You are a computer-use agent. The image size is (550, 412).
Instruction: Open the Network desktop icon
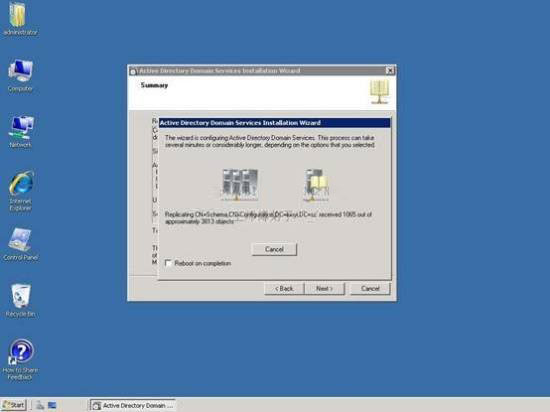(x=20, y=131)
